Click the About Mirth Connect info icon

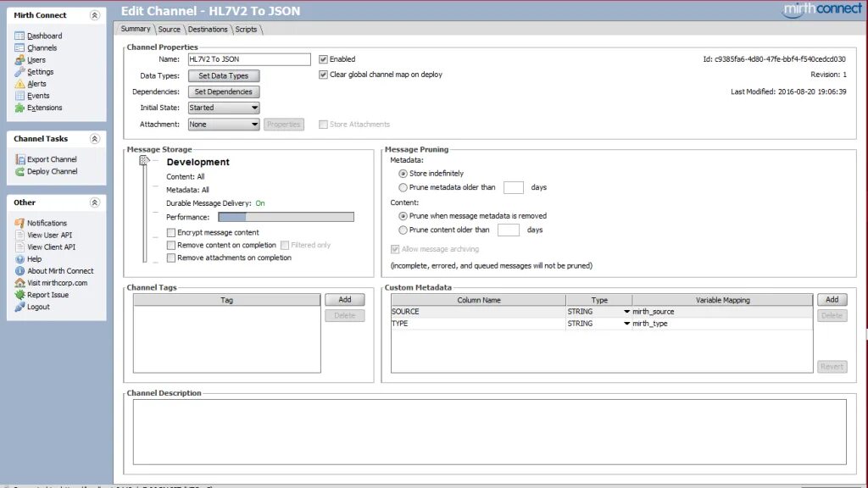(x=19, y=271)
